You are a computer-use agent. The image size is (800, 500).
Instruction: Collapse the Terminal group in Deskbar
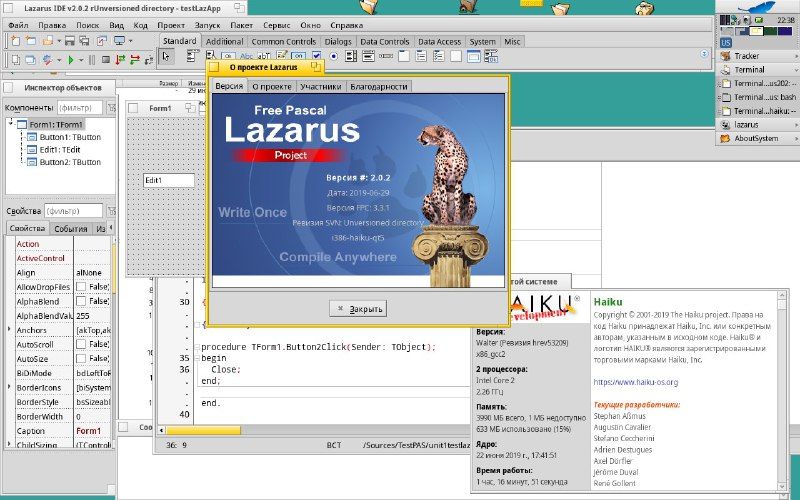[796, 69]
